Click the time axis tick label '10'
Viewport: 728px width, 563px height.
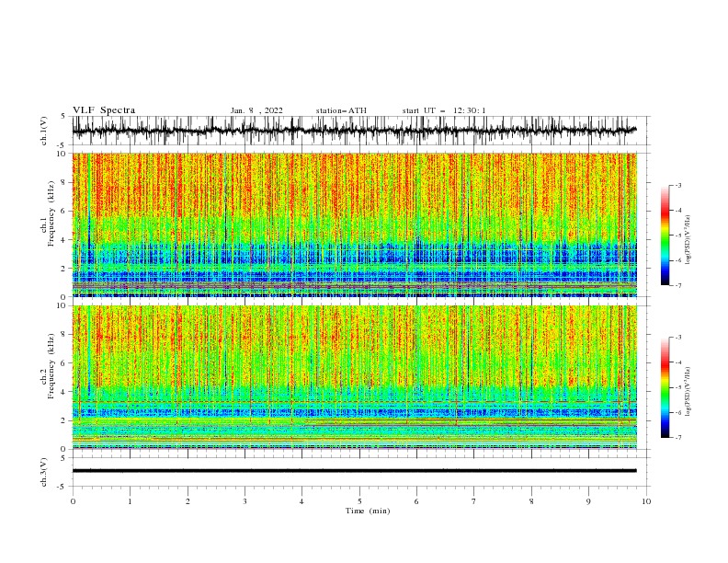click(646, 501)
